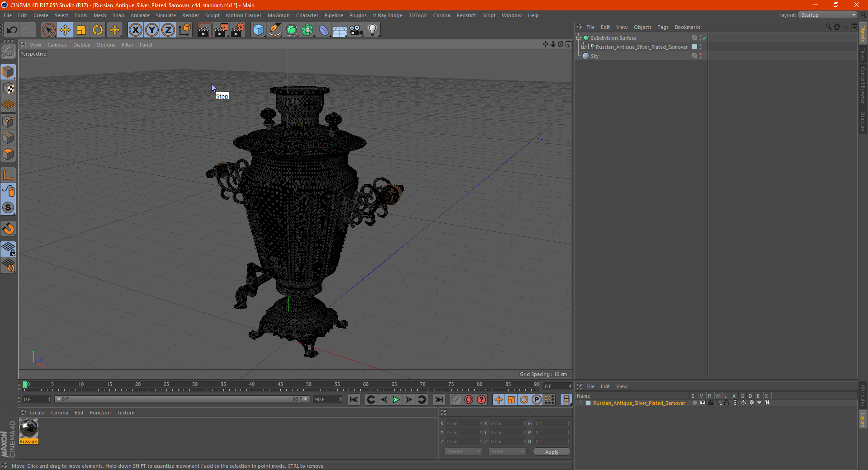Image resolution: width=868 pixels, height=470 pixels.
Task: Play the animation forward
Action: tap(396, 399)
